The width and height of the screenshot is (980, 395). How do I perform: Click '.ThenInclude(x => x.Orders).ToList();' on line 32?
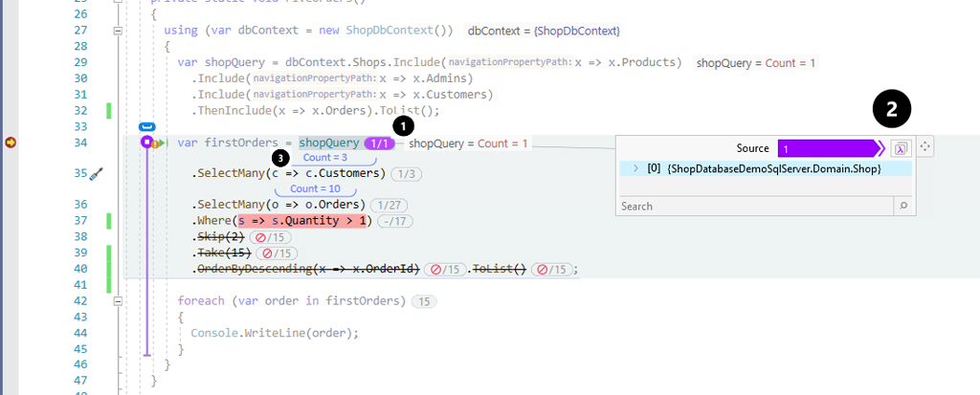(x=316, y=111)
